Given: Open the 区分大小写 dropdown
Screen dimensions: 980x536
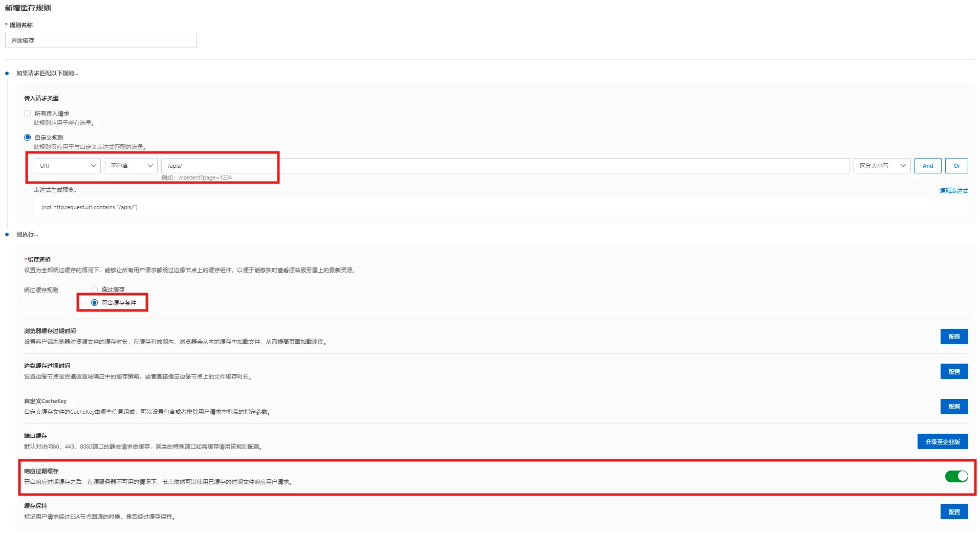Looking at the screenshot, I should pos(882,166).
